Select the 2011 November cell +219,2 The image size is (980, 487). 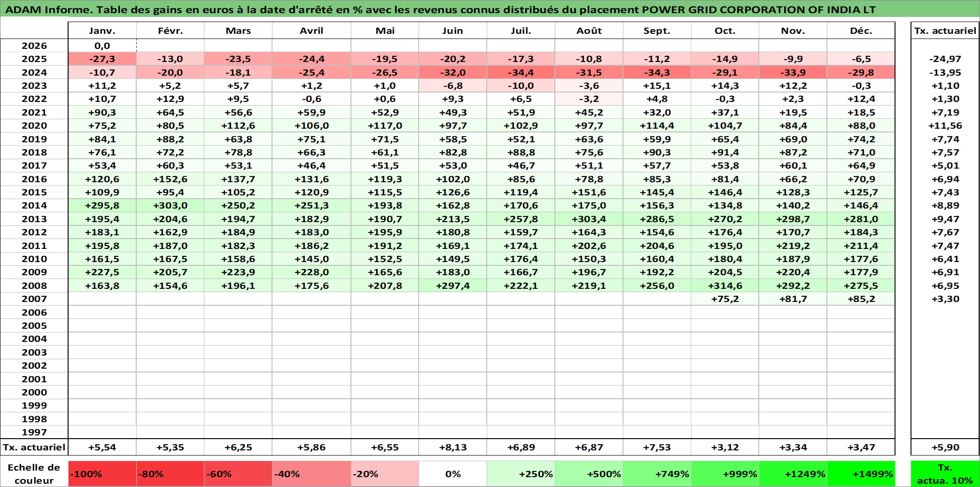[x=793, y=246]
